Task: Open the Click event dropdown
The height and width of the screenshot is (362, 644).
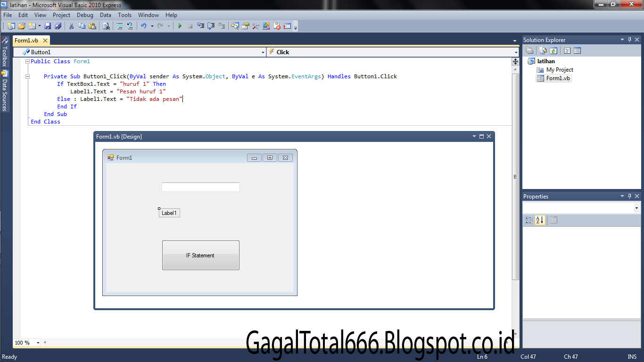Action: (x=514, y=52)
